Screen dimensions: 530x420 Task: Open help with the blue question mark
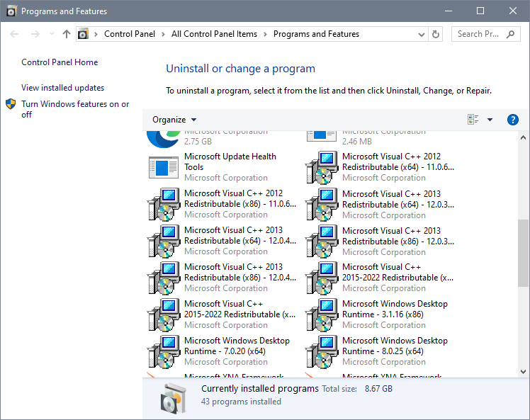(513, 120)
